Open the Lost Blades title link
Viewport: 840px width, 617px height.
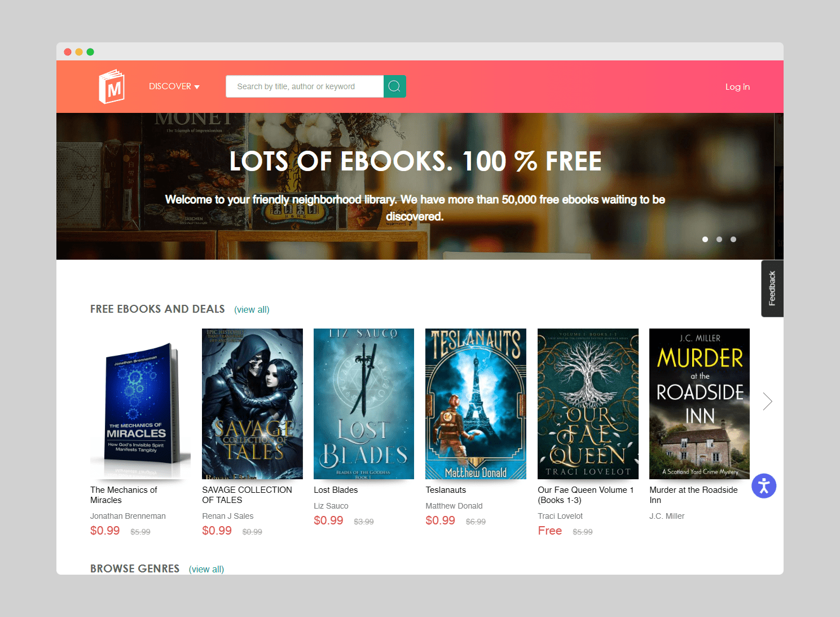tap(336, 489)
